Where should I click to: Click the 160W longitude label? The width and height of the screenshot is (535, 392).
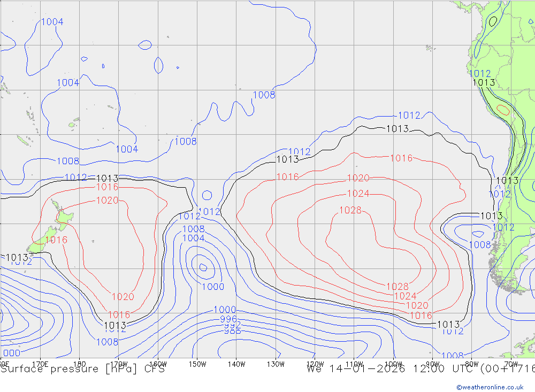point(158,364)
